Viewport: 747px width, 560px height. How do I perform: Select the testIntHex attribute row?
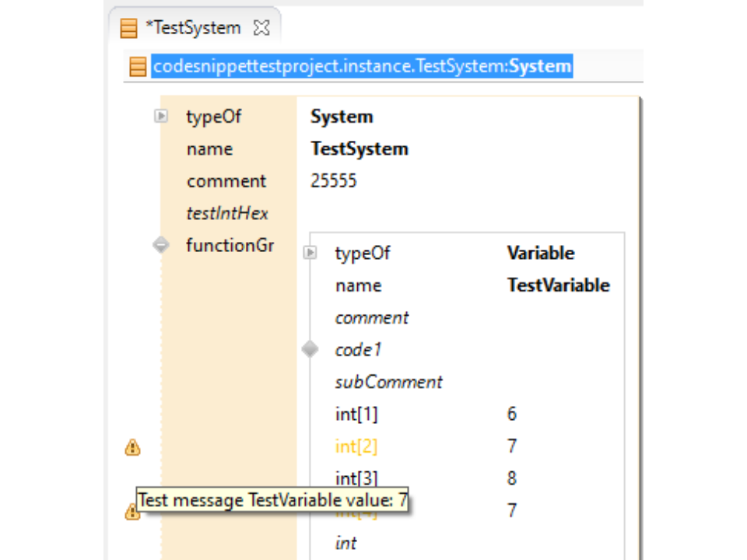coord(227,214)
